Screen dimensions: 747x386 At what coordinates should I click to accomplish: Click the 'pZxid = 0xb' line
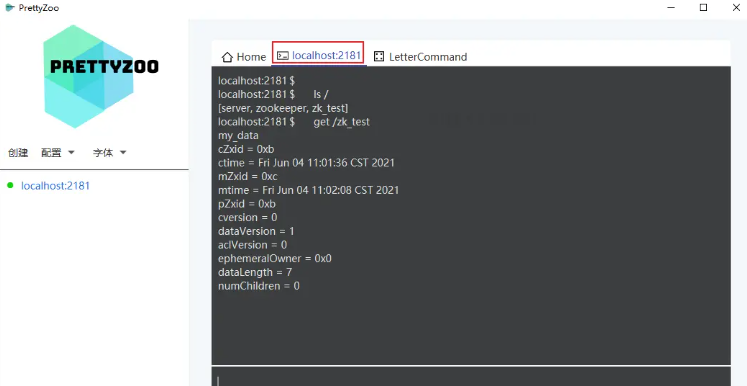point(247,204)
